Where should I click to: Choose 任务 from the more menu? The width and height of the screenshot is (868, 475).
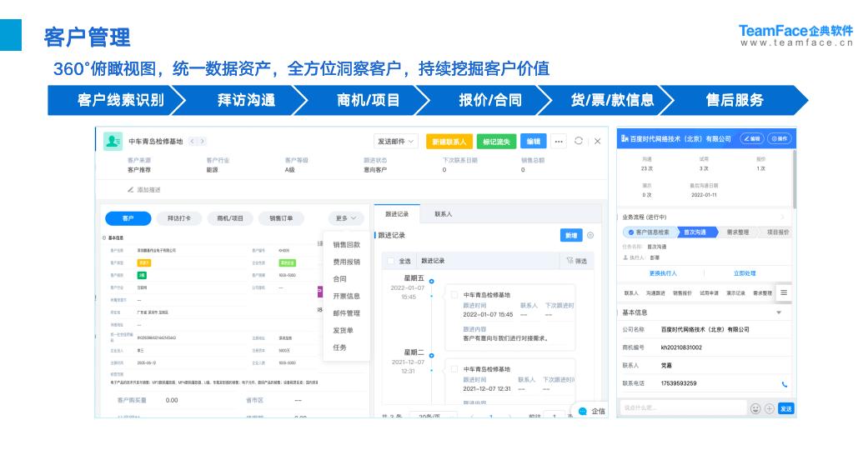pyautogui.click(x=340, y=347)
